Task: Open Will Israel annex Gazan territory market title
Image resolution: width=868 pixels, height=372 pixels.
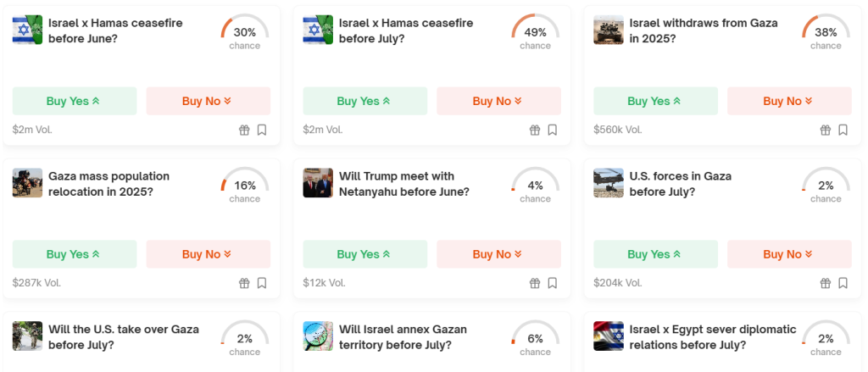Action: 403,336
